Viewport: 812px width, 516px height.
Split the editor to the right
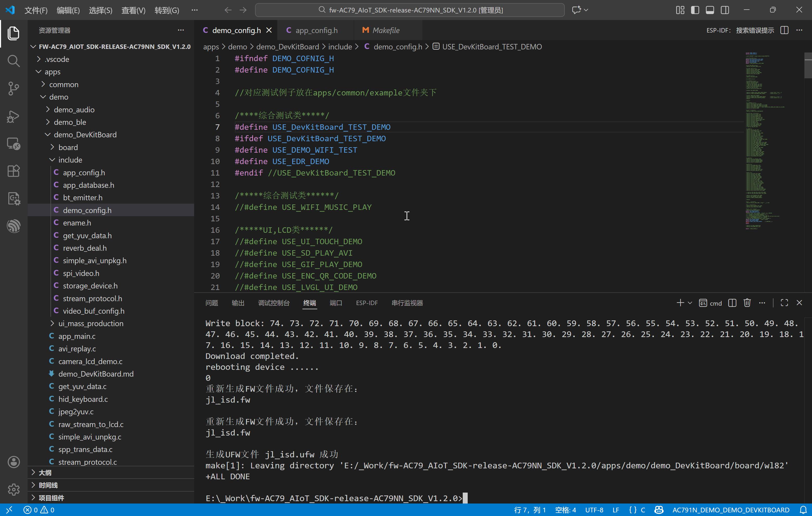(x=784, y=30)
